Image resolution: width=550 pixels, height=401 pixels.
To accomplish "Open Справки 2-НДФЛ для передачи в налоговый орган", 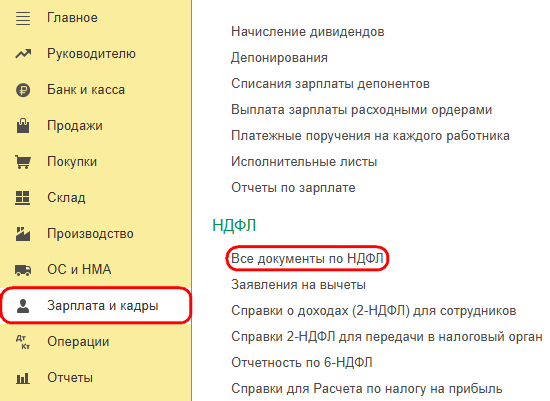I will pyautogui.click(x=387, y=337).
